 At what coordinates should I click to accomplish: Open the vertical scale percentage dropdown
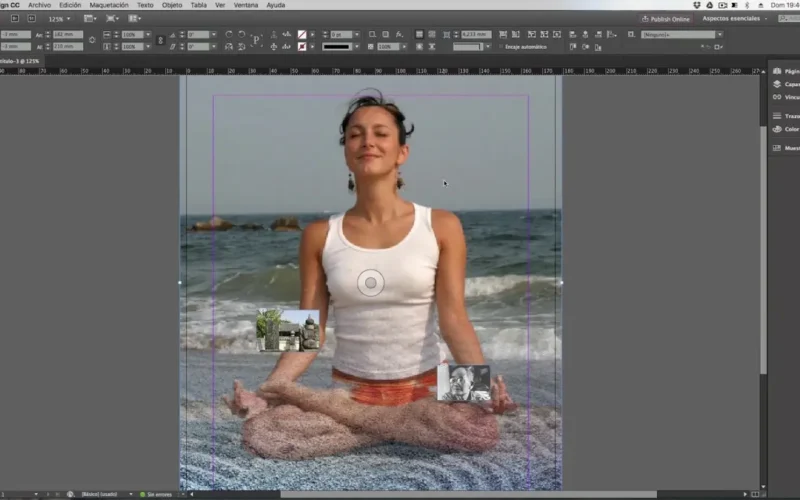[x=148, y=46]
